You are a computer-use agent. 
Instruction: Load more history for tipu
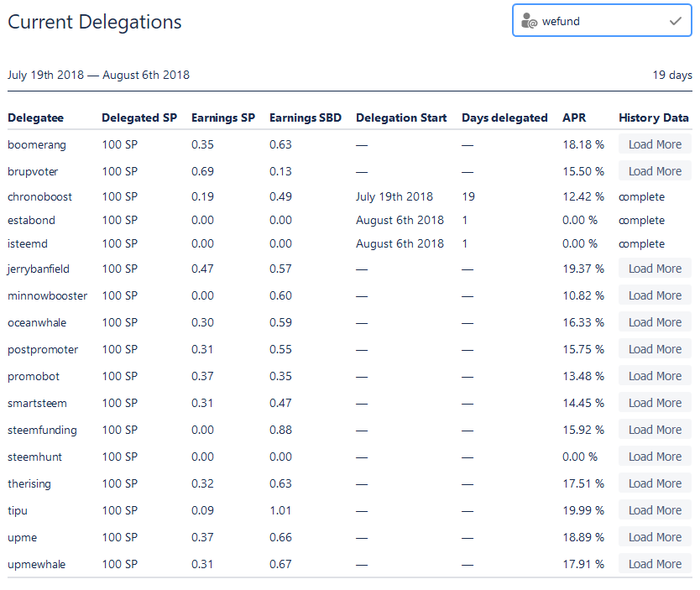click(655, 510)
